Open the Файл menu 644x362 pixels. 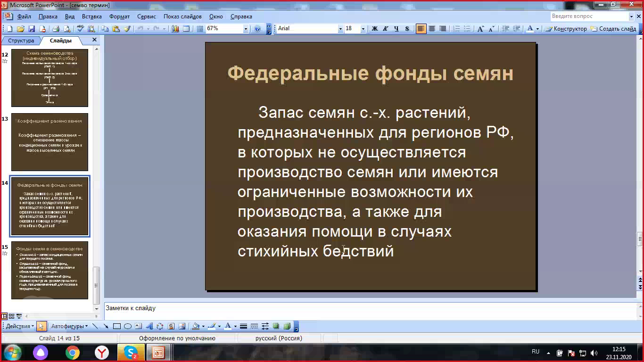tap(24, 16)
